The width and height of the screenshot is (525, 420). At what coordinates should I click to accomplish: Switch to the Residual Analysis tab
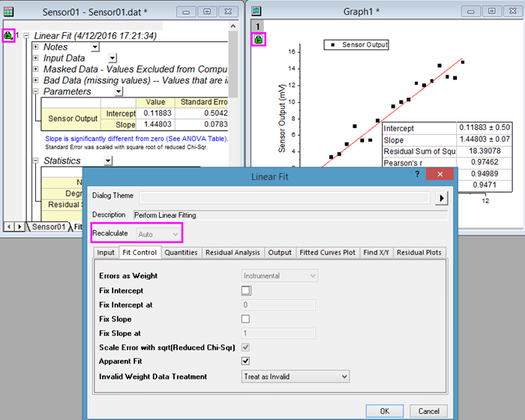point(232,253)
